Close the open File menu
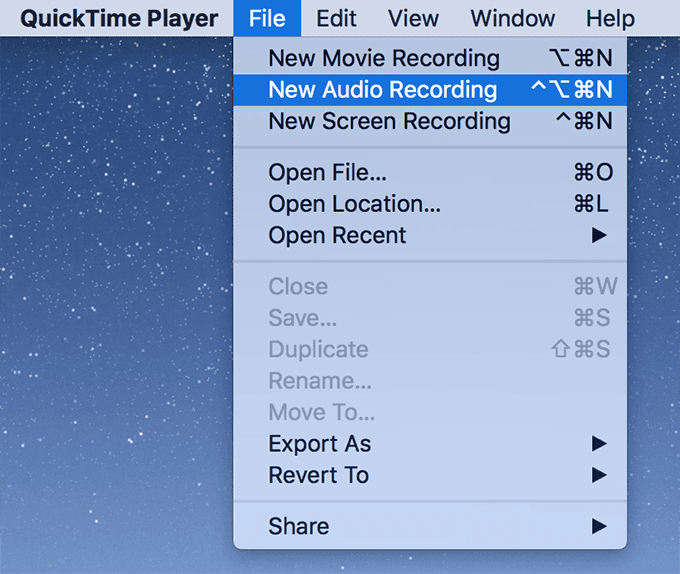680x574 pixels. pos(267,18)
